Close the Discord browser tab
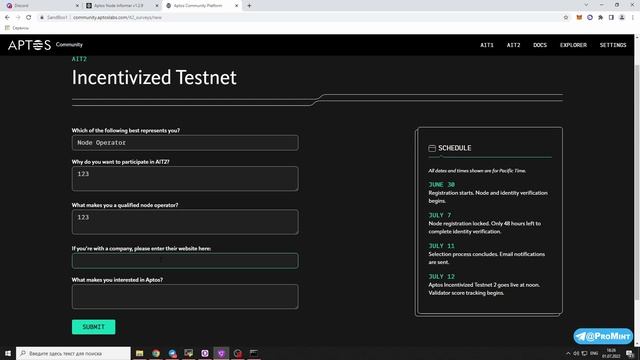Screen dimensions: 640x360 tap(78, 6)
